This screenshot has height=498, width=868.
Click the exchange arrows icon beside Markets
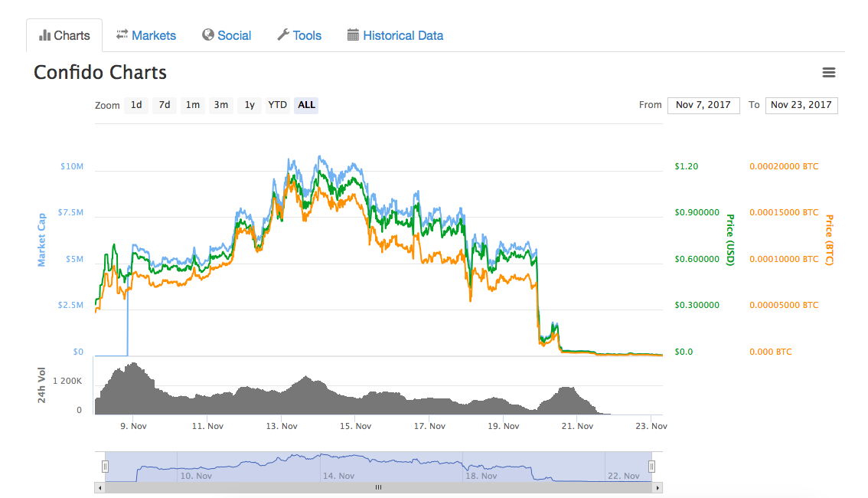122,34
